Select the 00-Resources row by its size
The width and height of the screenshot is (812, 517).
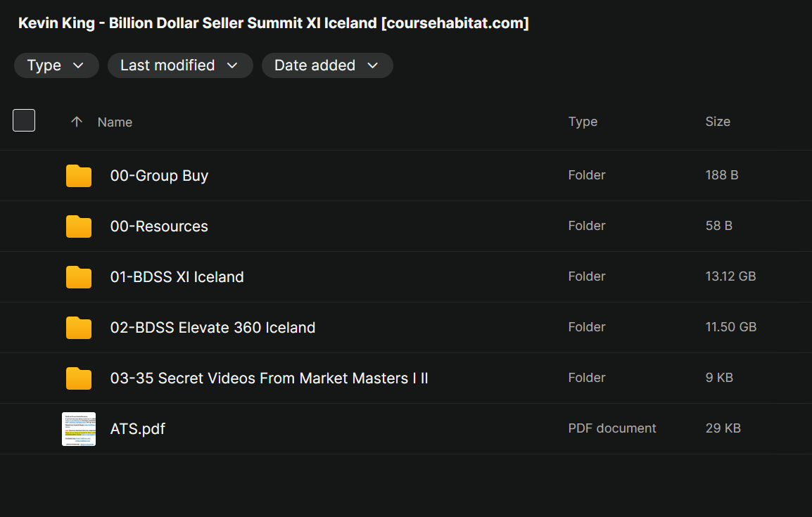pos(719,226)
